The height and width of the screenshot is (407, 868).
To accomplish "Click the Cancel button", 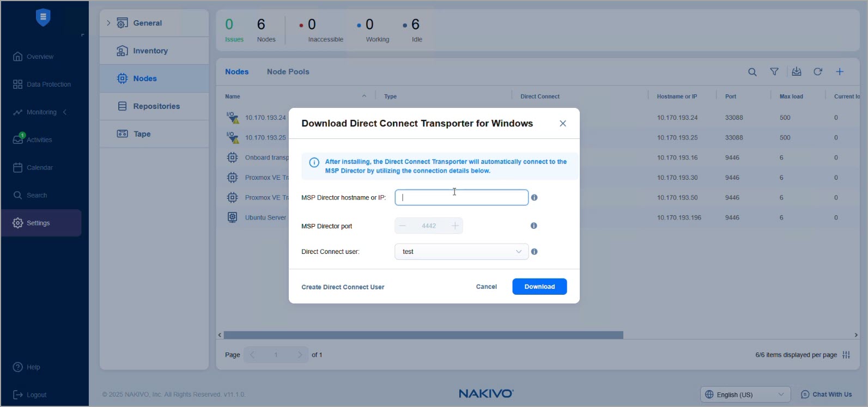I will click(486, 287).
